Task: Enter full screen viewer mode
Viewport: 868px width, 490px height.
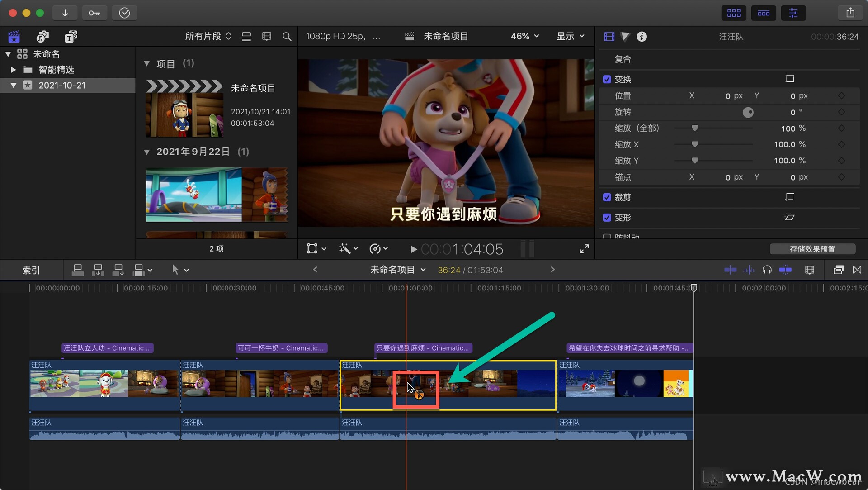Action: 584,249
